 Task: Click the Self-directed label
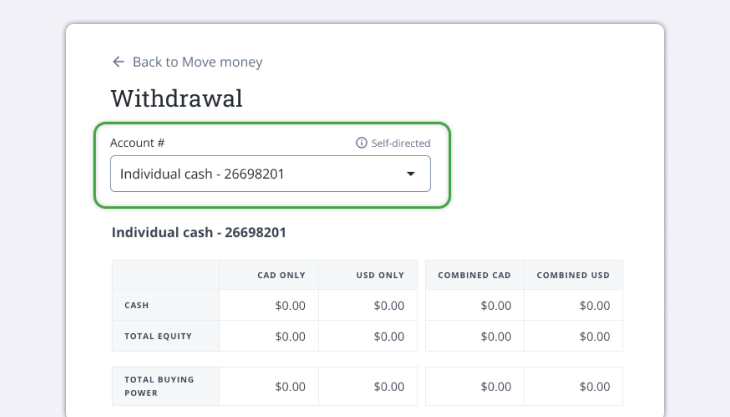[x=400, y=143]
